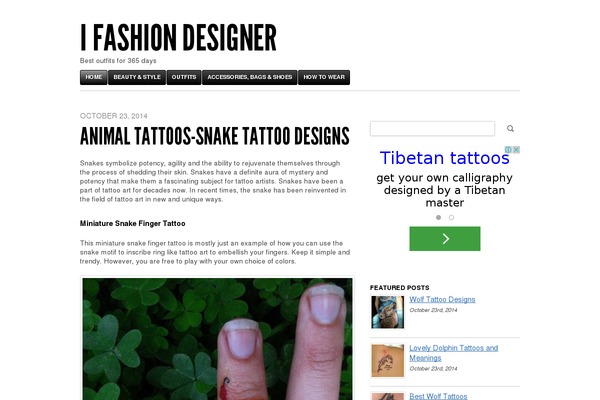
Task: Open the Home menu item
Action: coord(93,77)
